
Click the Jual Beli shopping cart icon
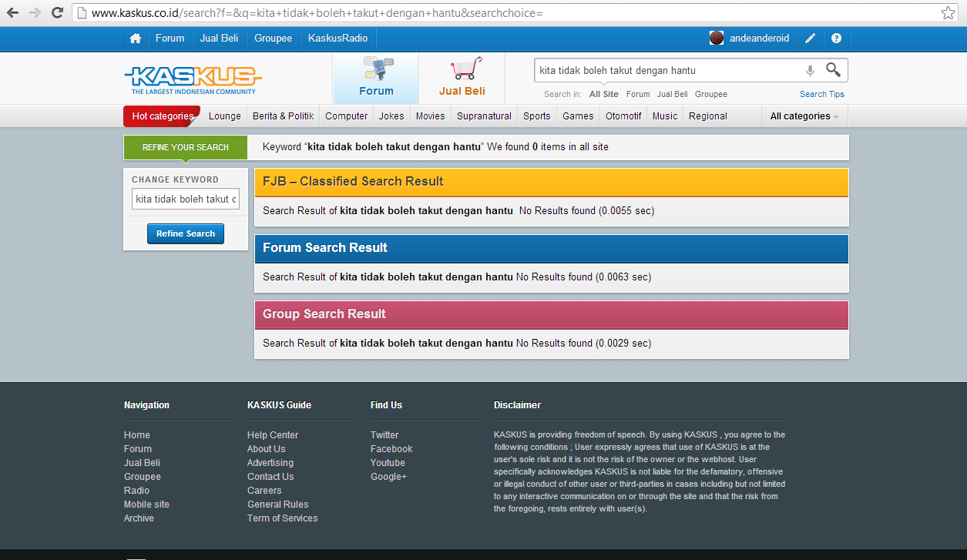click(x=467, y=68)
